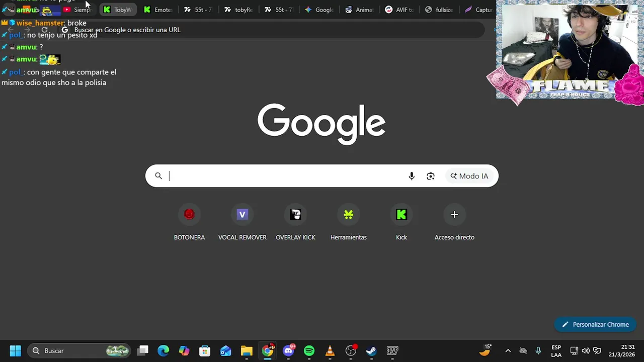Click the chat username wise_hamster
Image resolution: width=644 pixels, height=362 pixels.
tap(40, 23)
